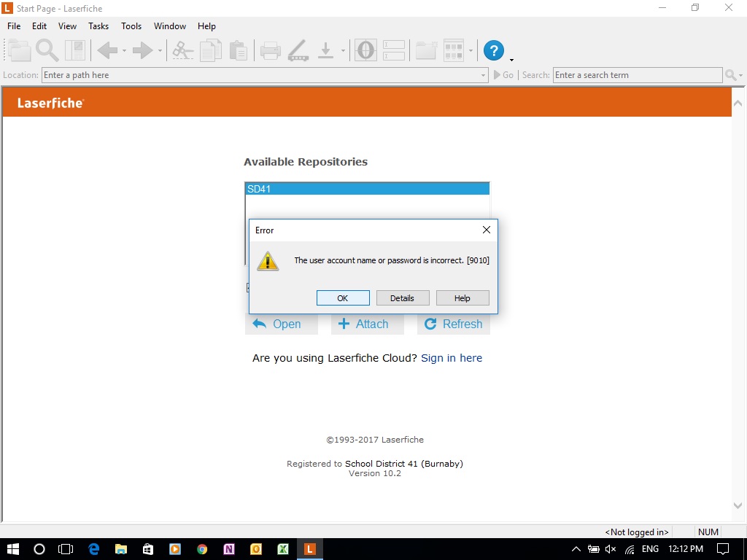This screenshot has width=747, height=560.
Task: Click the Cortana circle taskbar icon
Action: click(39, 549)
